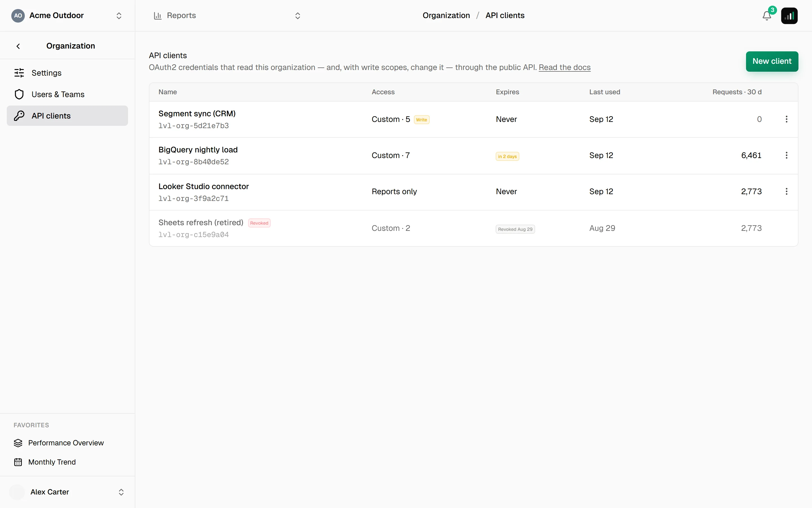
Task: Click the Custom · 7 access value
Action: tap(390, 156)
